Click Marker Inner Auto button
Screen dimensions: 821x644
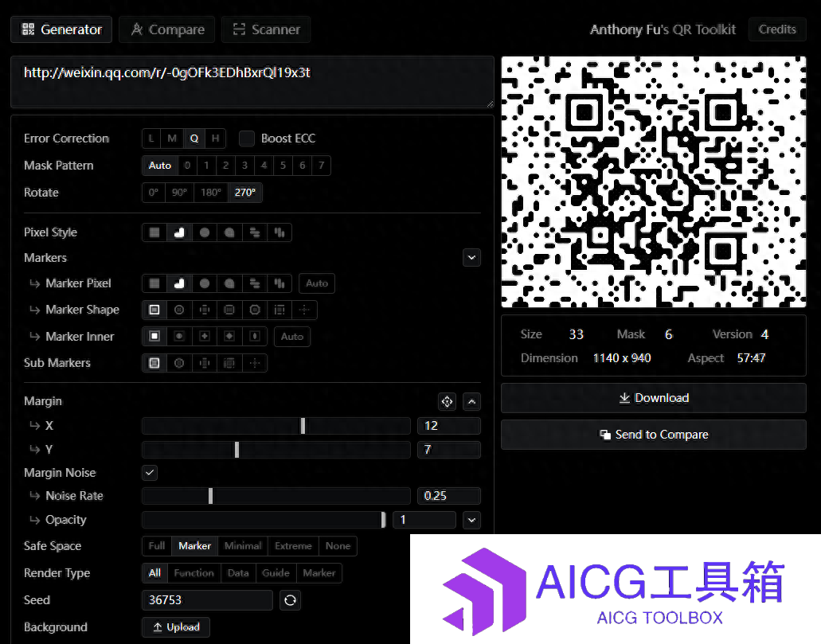point(292,337)
